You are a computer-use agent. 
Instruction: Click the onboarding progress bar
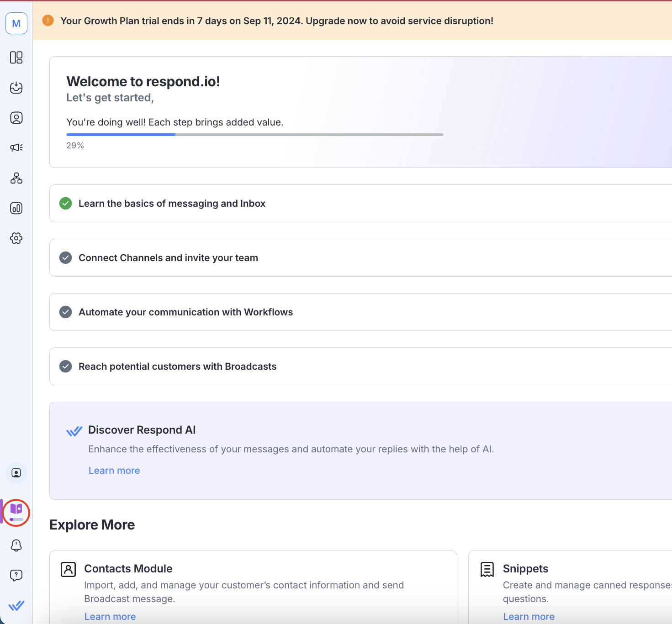(x=254, y=135)
